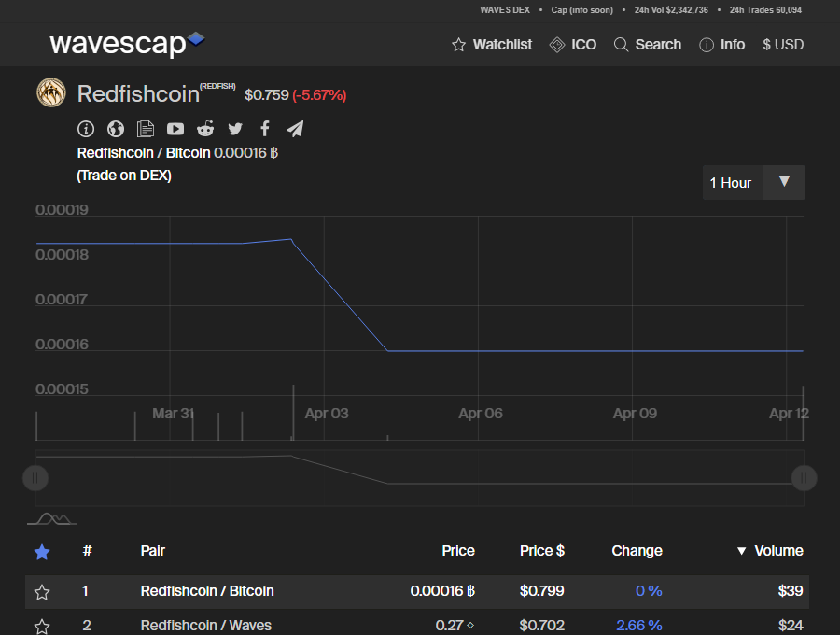Viewport: 840px width, 635px height.
Task: Open the 1 Hour interval dropdown arrow
Action: [x=784, y=182]
